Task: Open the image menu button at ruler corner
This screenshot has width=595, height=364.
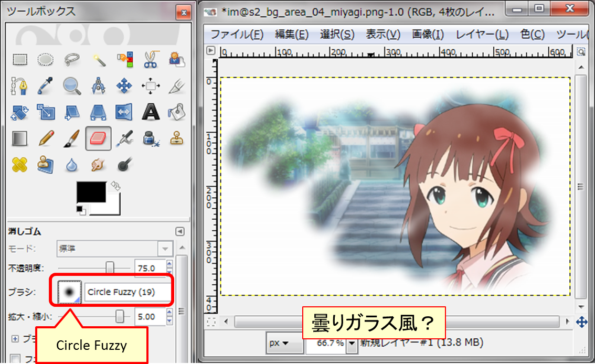Action: [210, 50]
